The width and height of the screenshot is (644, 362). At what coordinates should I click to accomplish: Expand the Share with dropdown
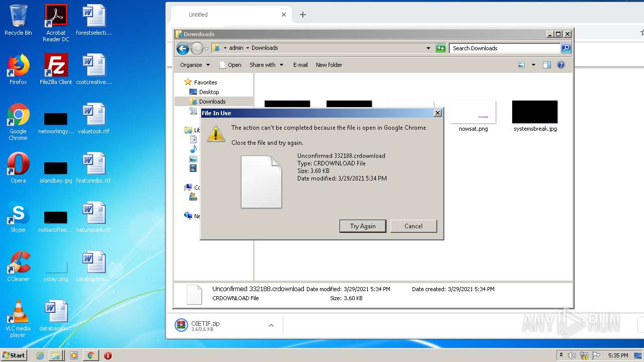point(267,65)
